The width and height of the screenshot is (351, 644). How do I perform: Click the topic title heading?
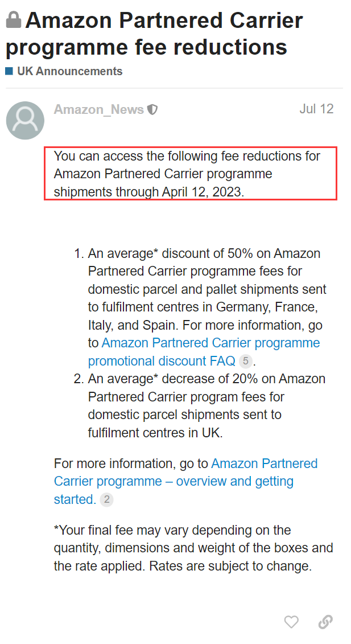pos(154,34)
